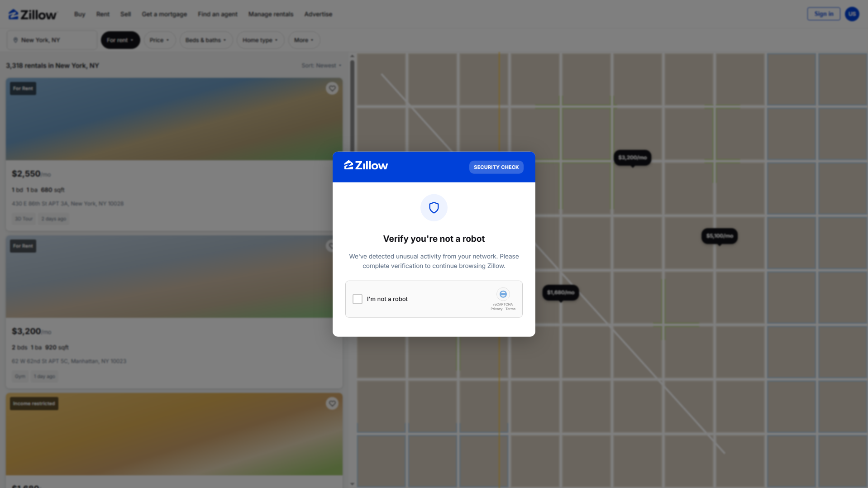This screenshot has height=488, width=868.
Task: Go to the Buy menu
Action: click(x=80, y=14)
